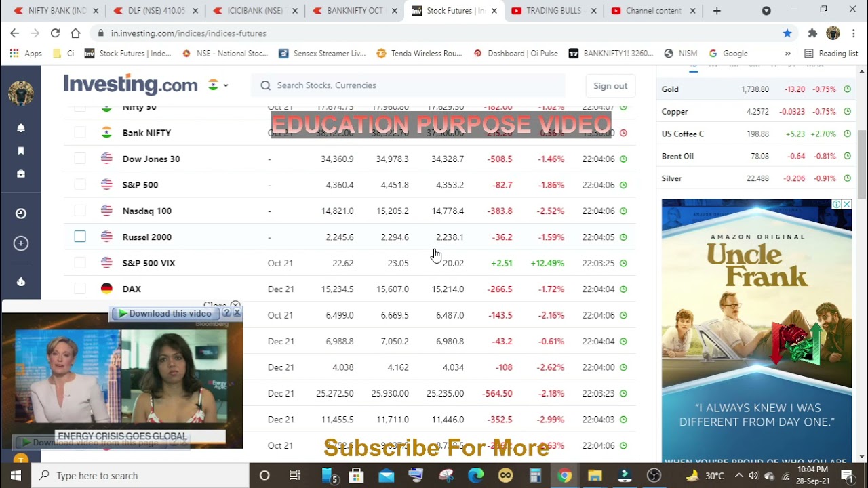
Task: Reload the current page
Action: (55, 33)
